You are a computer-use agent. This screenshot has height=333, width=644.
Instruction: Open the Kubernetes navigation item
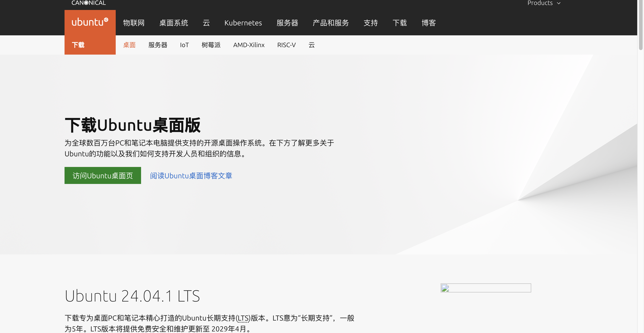[x=243, y=23]
